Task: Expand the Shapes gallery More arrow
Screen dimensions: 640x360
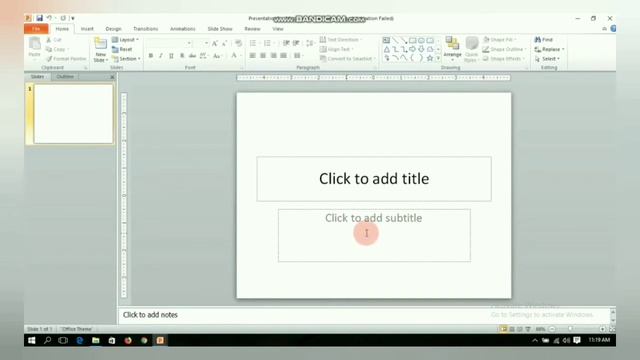Action: point(439,58)
